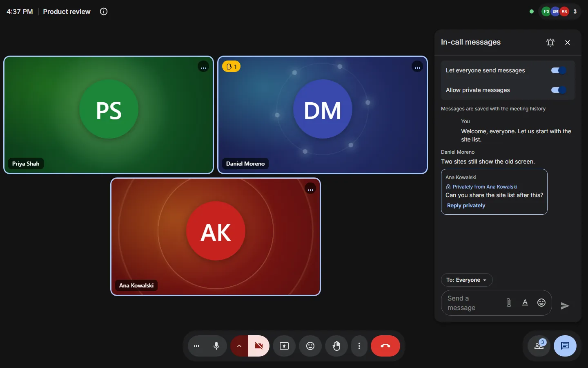Click the Product review meeting title
Viewport: 588px width, 368px height.
coord(67,11)
